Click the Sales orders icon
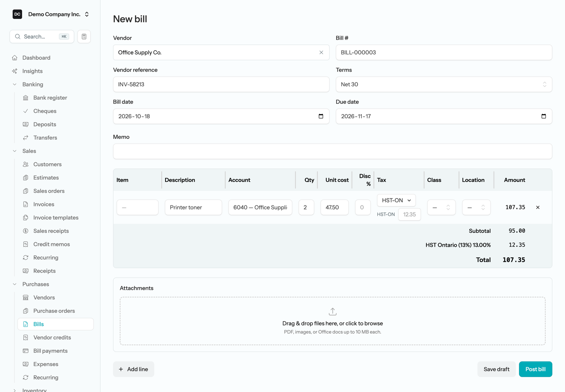 click(26, 191)
